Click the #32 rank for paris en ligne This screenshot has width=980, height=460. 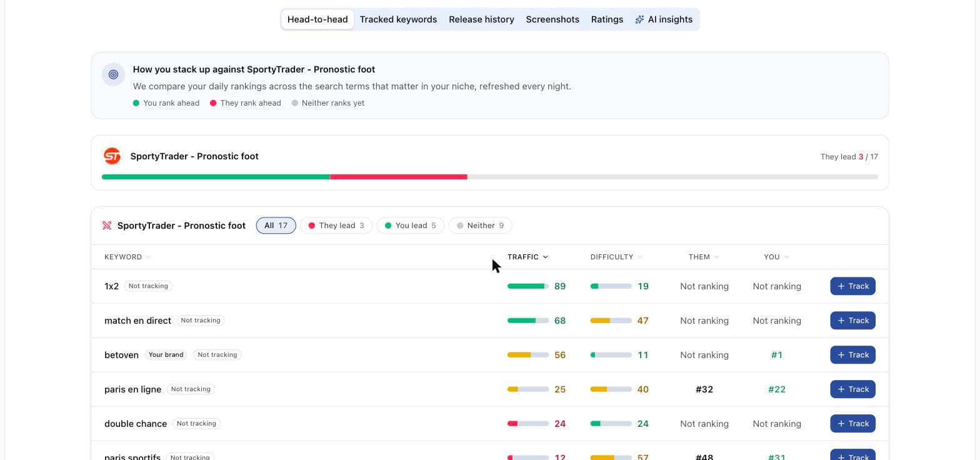[704, 389]
